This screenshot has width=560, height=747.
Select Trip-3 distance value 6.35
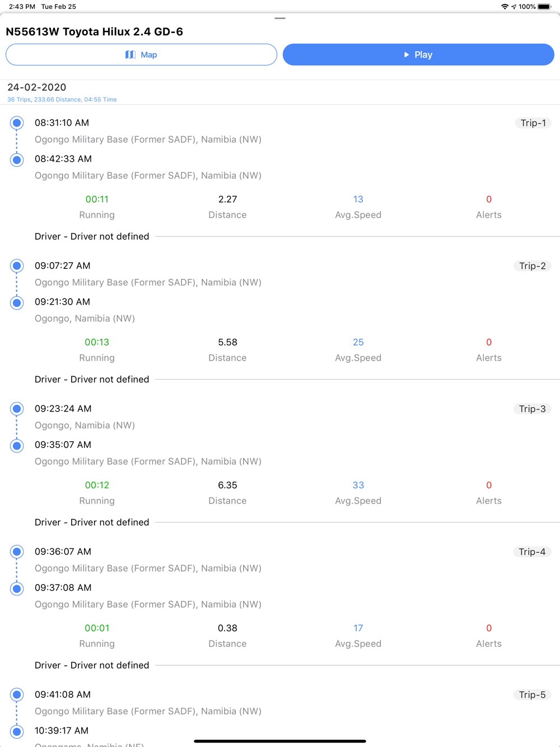tap(227, 485)
